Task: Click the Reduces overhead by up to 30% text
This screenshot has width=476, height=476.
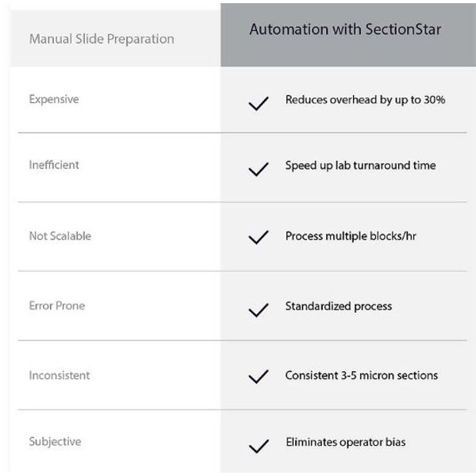Action: point(366,100)
